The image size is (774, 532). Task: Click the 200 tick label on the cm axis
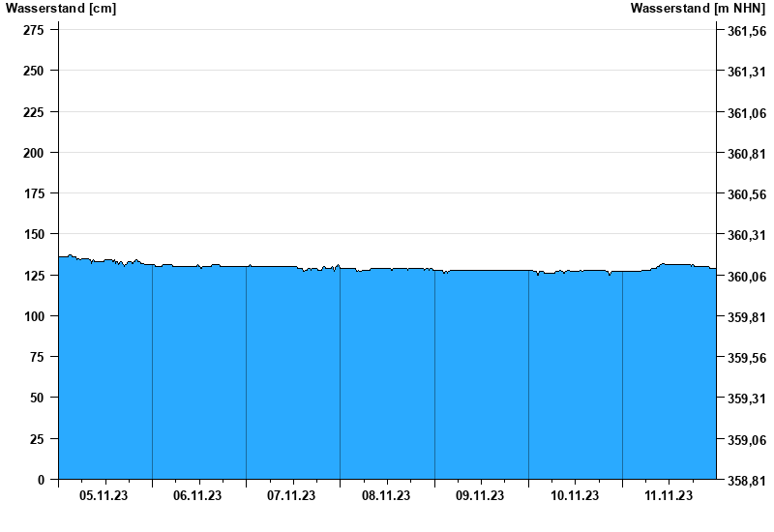click(x=33, y=153)
